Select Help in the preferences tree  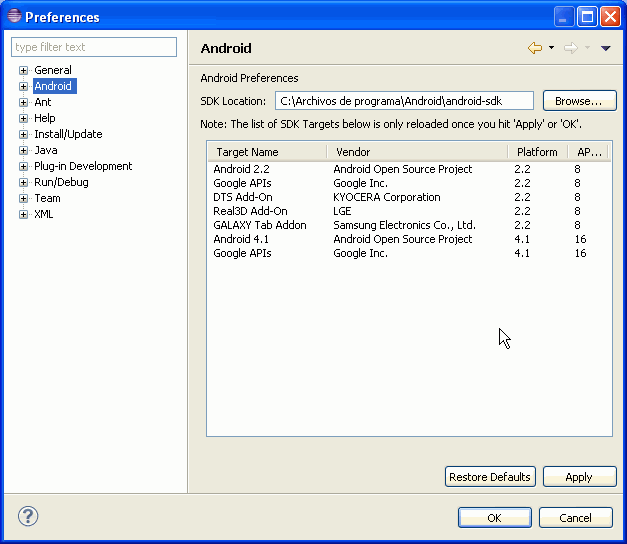tap(45, 118)
